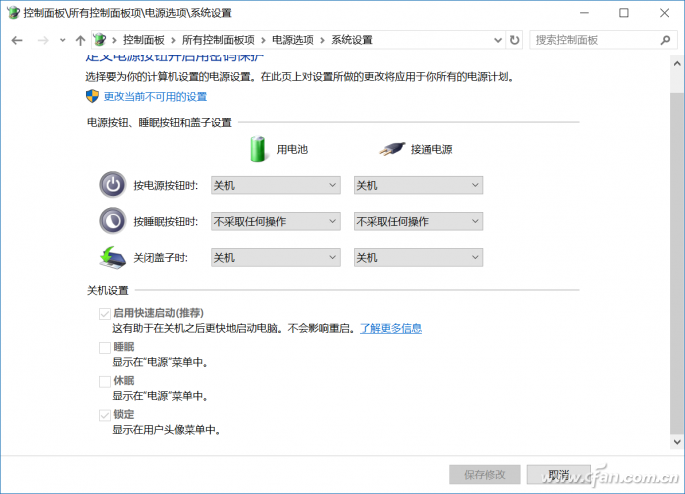The width and height of the screenshot is (685, 494).
Task: Open lid close plugged-in dropdown
Action: pyautogui.click(x=418, y=258)
